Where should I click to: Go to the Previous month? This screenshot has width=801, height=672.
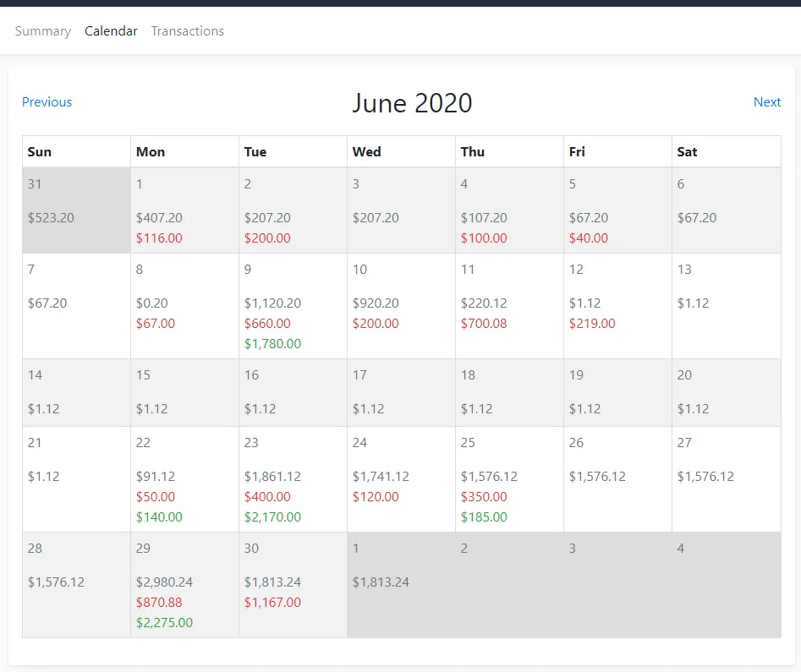[47, 102]
